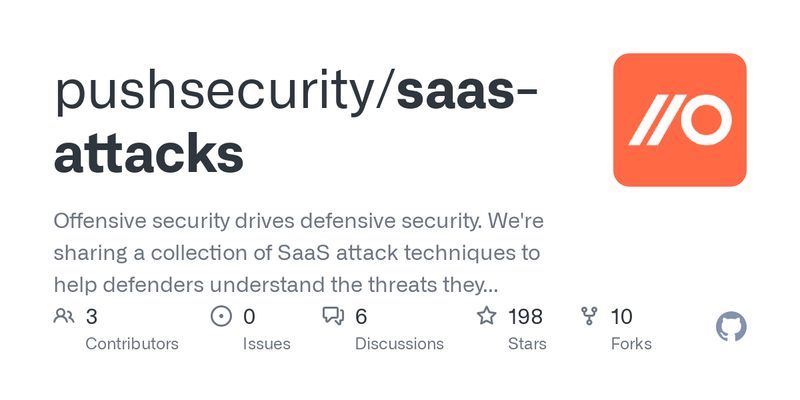Open the saas-attacks repository name
This screenshot has height=400, width=800.
[295, 122]
